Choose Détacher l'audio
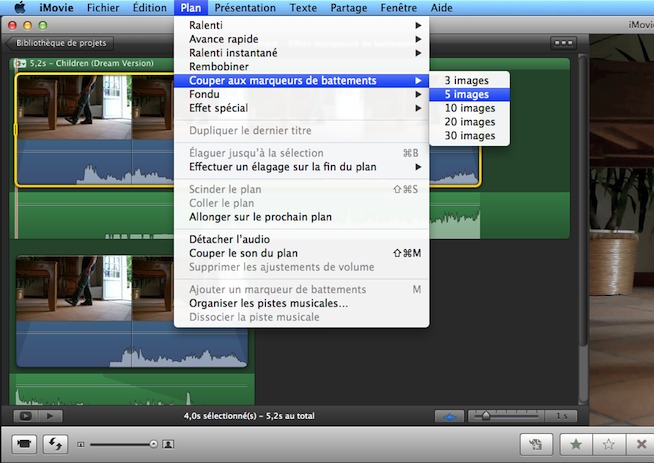 [302, 239]
